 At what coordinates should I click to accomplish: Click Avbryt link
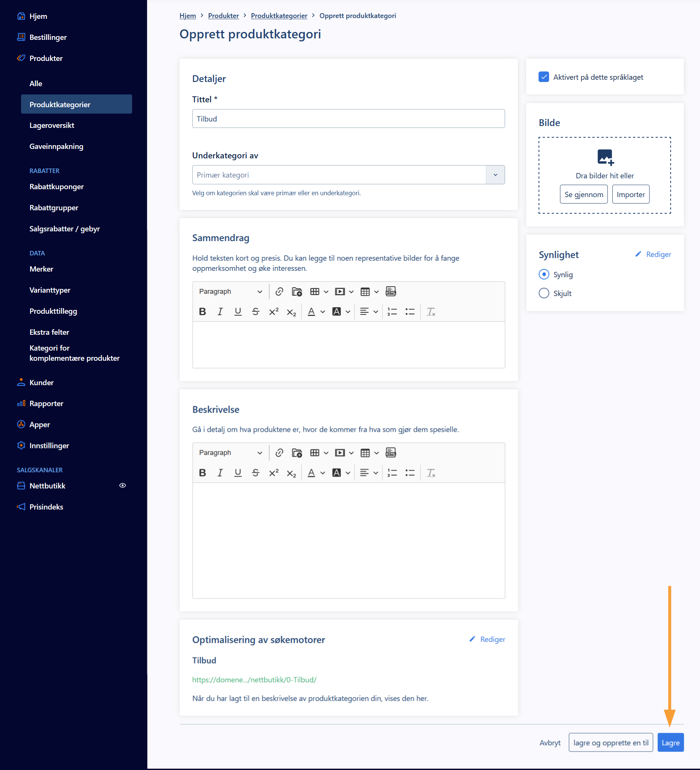(550, 743)
